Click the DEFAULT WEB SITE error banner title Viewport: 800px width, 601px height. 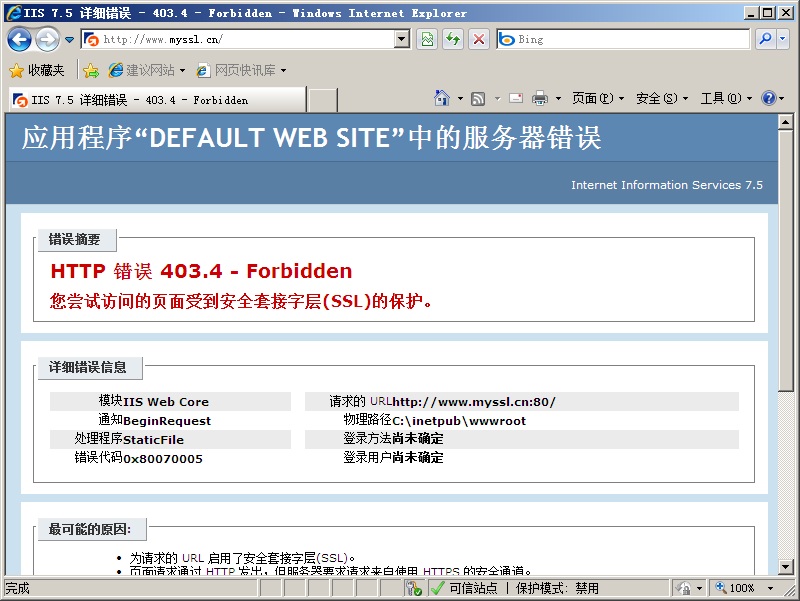(311, 138)
